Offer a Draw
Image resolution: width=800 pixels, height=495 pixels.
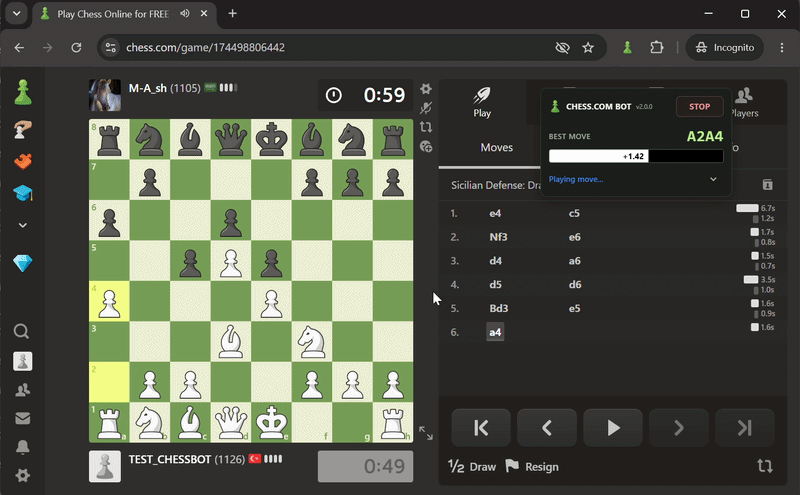[x=472, y=466]
